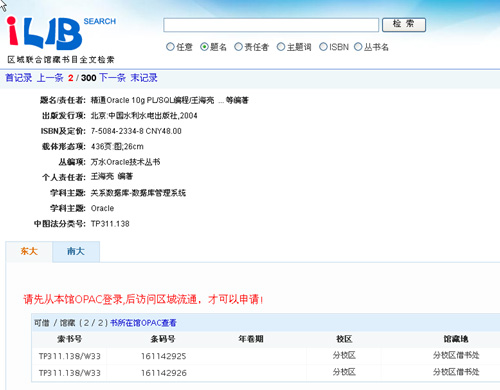Image resolution: width=500 pixels, height=390 pixels.
Task: Click the 检索 search button
Action: 404,25
